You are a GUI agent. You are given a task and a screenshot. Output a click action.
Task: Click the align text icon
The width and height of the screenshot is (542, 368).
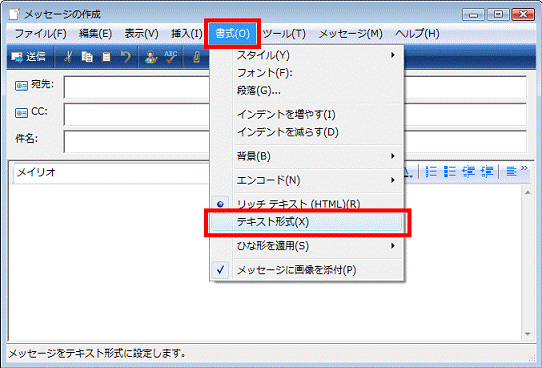(x=511, y=171)
